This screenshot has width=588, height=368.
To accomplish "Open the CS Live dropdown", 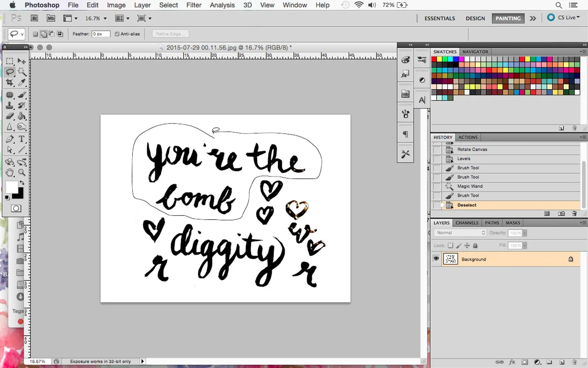I will pyautogui.click(x=563, y=18).
